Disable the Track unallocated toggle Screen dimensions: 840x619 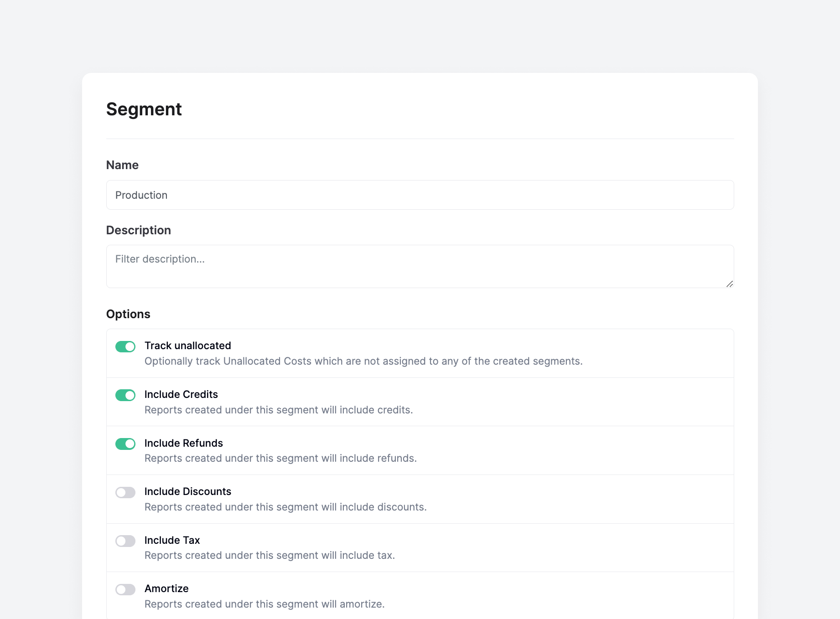[125, 346]
